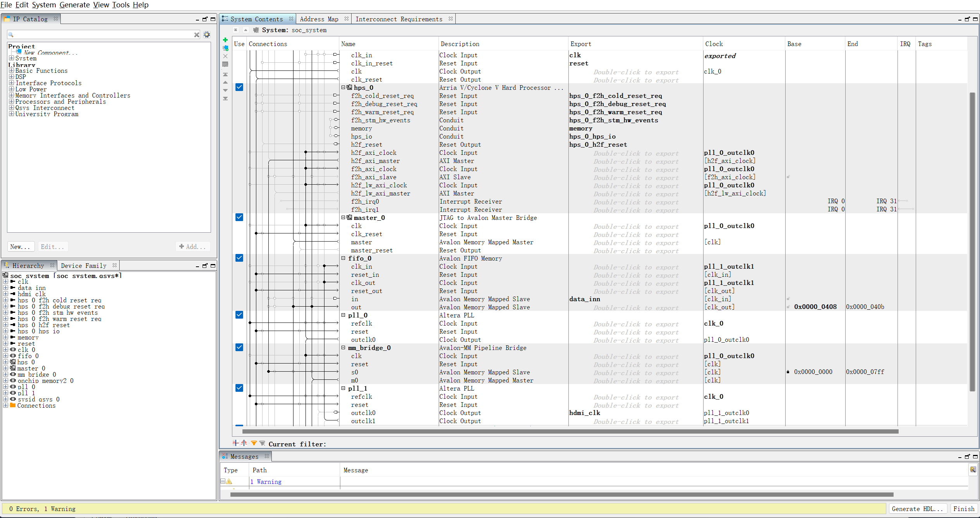
Task: Switch to the Address Map tab
Action: [x=319, y=19]
